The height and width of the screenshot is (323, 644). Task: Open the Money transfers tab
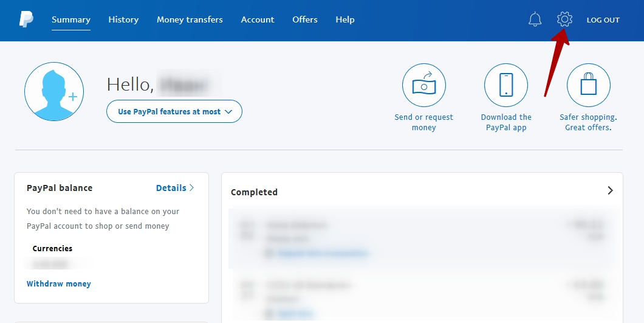point(190,19)
